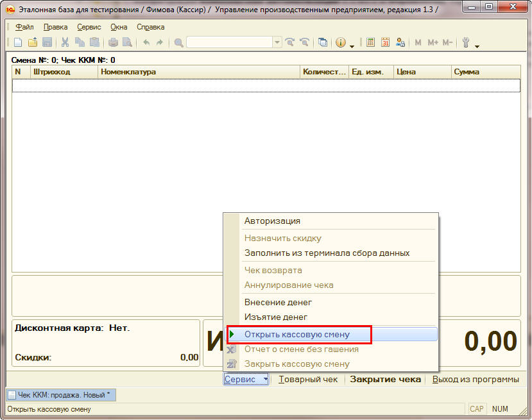This screenshot has width=532, height=420.
Task: Click the M memory button
Action: pyautogui.click(x=418, y=42)
